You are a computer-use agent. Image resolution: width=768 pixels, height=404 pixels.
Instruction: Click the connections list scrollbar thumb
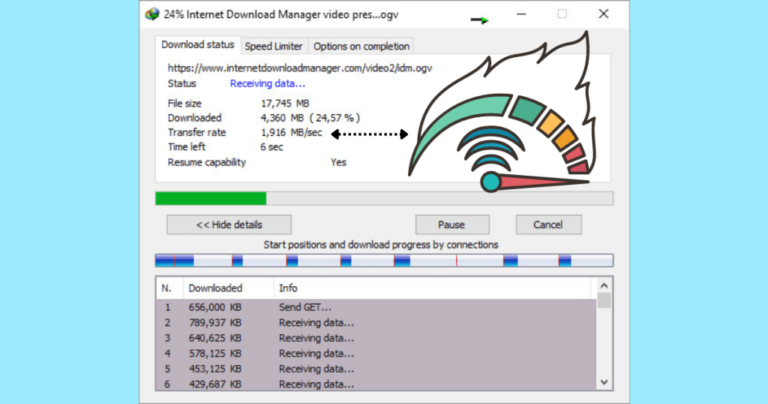pyautogui.click(x=604, y=300)
